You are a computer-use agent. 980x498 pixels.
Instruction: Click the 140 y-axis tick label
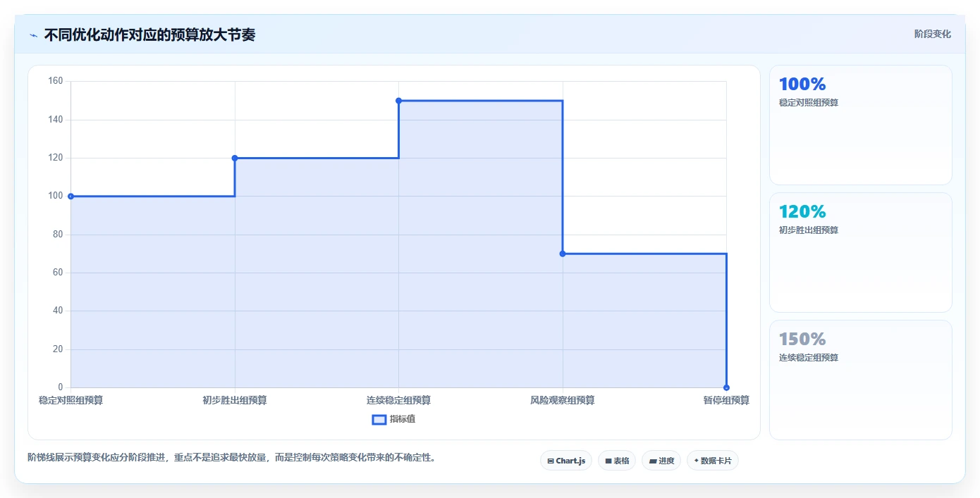click(56, 120)
